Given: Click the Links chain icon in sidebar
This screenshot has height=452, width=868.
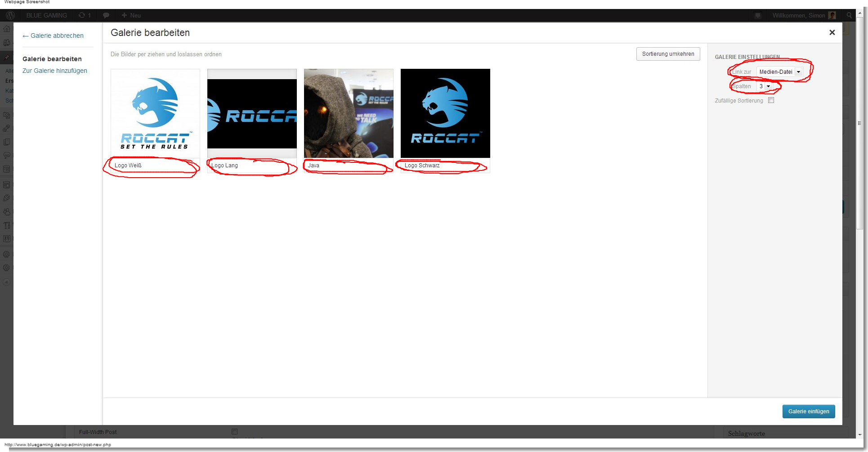Looking at the screenshot, I should click(x=7, y=128).
